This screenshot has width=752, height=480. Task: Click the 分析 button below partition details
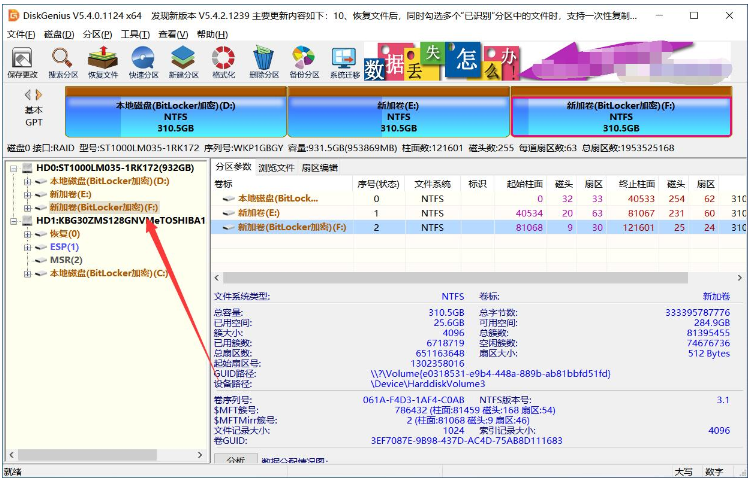(235, 460)
